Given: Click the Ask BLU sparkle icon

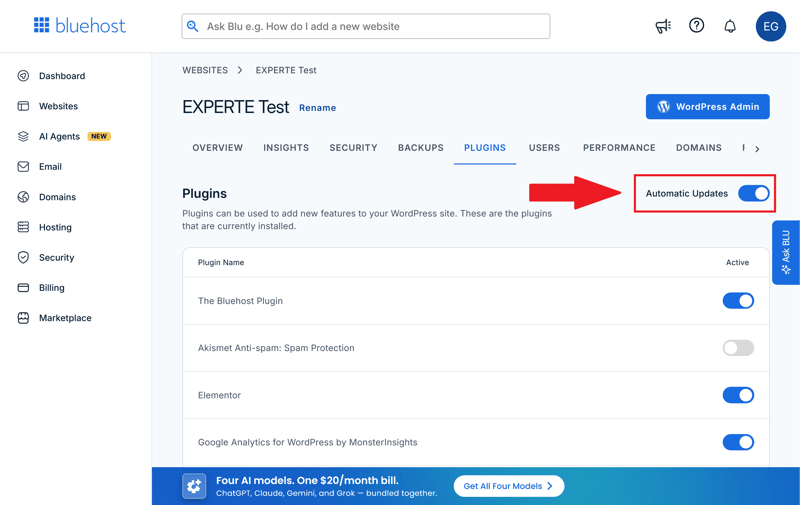Looking at the screenshot, I should [786, 269].
